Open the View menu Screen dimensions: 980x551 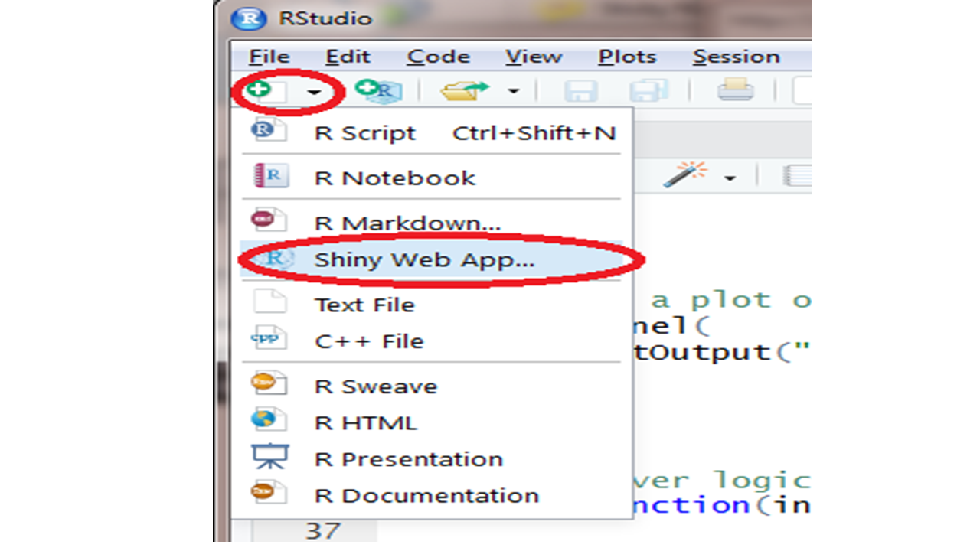coord(534,57)
